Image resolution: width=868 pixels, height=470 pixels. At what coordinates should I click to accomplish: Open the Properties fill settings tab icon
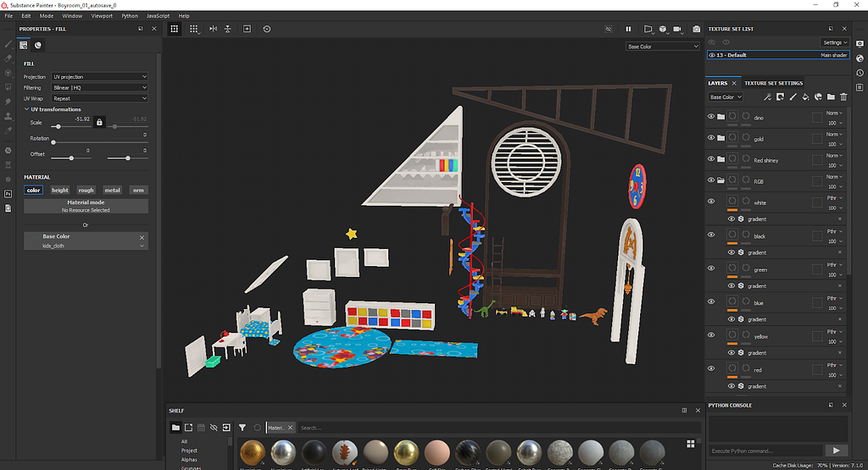coord(23,46)
